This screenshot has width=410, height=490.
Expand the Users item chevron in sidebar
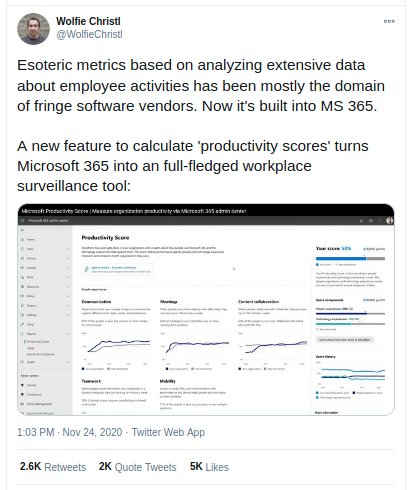(x=68, y=249)
